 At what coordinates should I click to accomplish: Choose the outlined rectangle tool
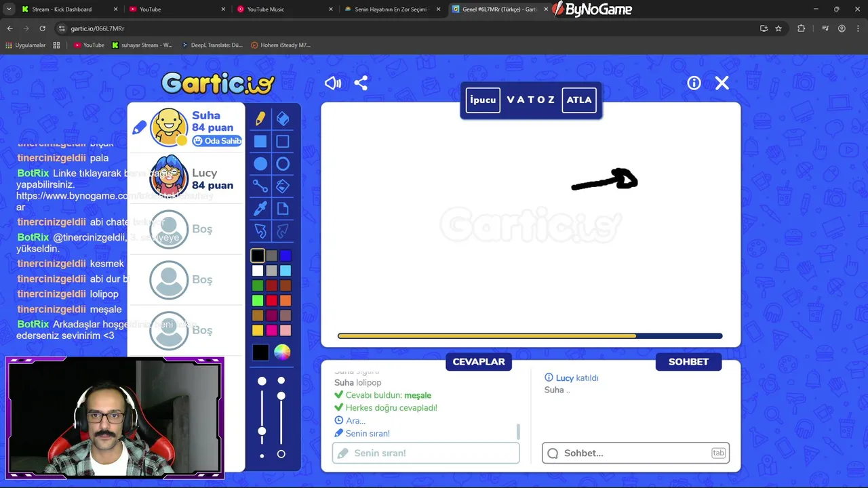click(283, 141)
